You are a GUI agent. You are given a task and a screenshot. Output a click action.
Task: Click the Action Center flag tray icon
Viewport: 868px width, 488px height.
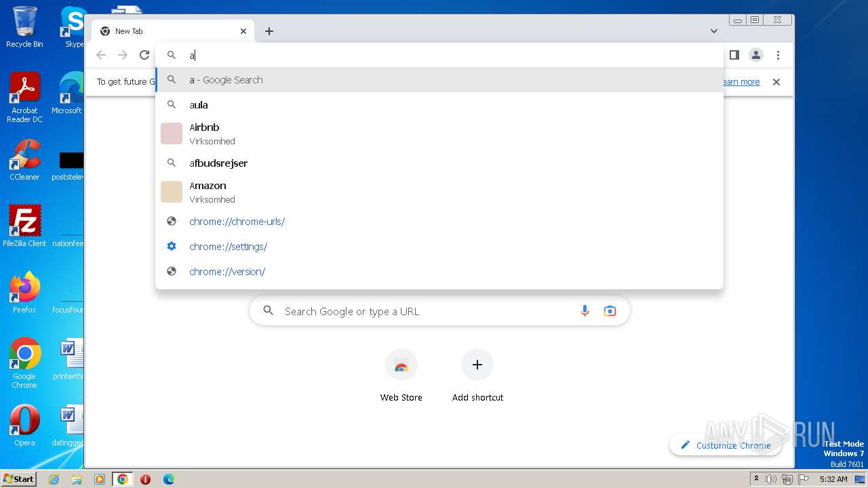click(803, 479)
